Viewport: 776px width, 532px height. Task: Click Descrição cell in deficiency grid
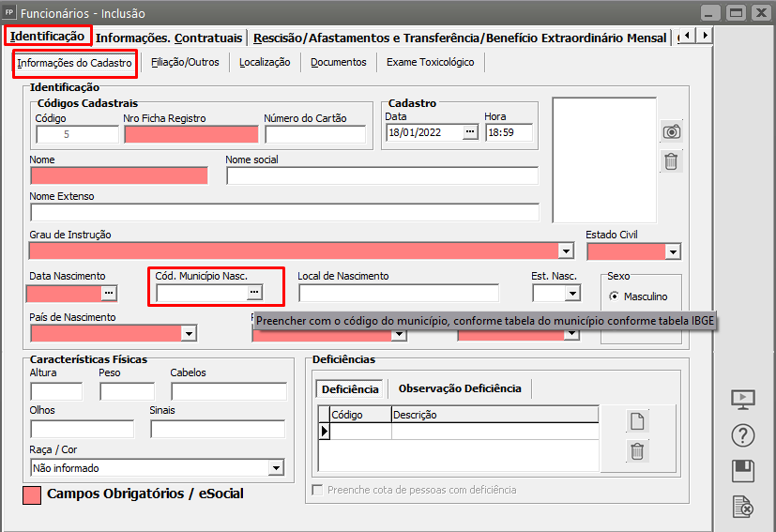495,431
